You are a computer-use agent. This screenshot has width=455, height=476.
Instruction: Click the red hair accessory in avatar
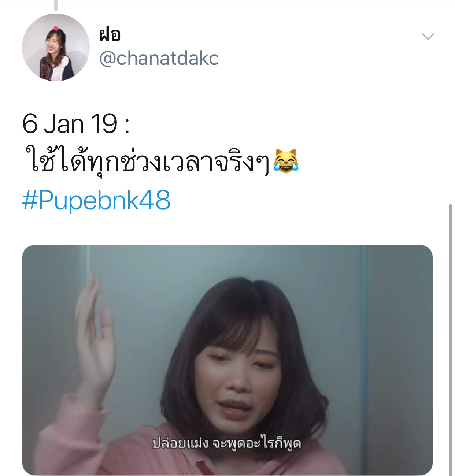tap(56, 28)
